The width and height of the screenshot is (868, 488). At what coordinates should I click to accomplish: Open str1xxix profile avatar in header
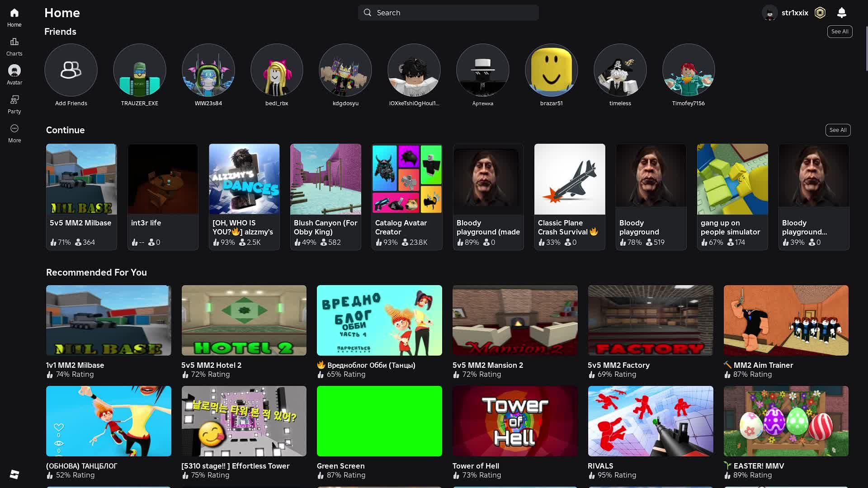pos(769,13)
